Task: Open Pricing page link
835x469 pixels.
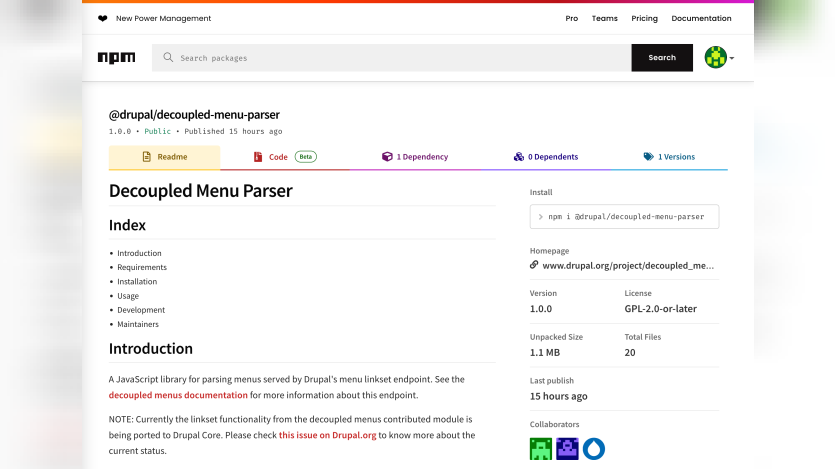Action: (x=644, y=18)
